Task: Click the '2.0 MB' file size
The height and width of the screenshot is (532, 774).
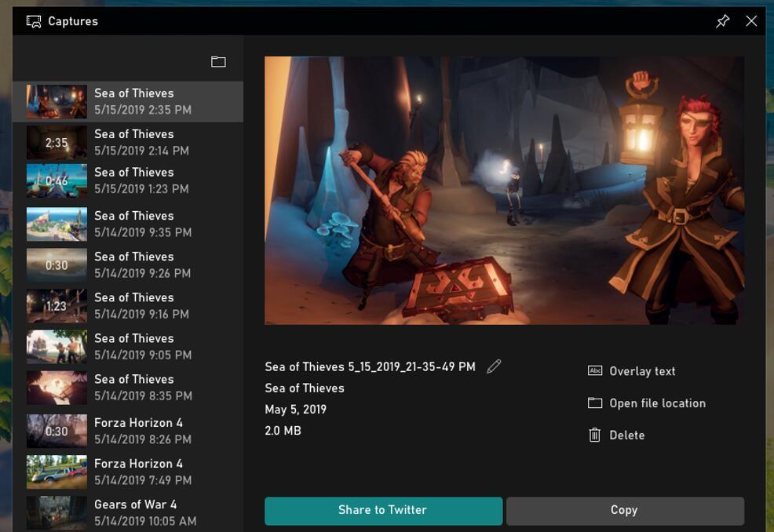Action: coord(283,431)
